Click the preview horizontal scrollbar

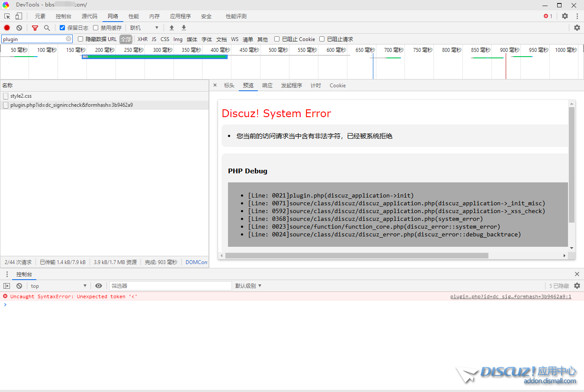click(x=356, y=255)
